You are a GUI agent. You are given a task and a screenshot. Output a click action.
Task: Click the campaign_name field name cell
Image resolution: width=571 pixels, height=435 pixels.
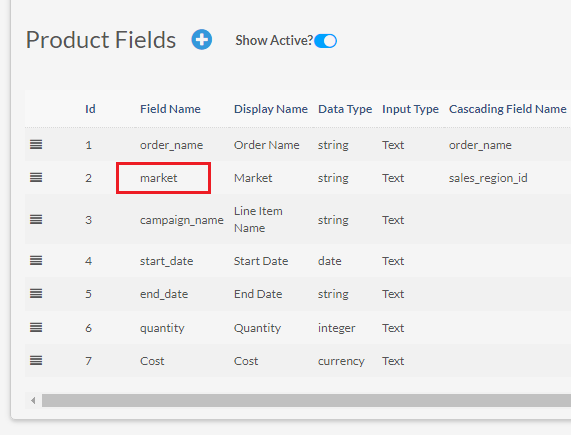[x=182, y=220]
